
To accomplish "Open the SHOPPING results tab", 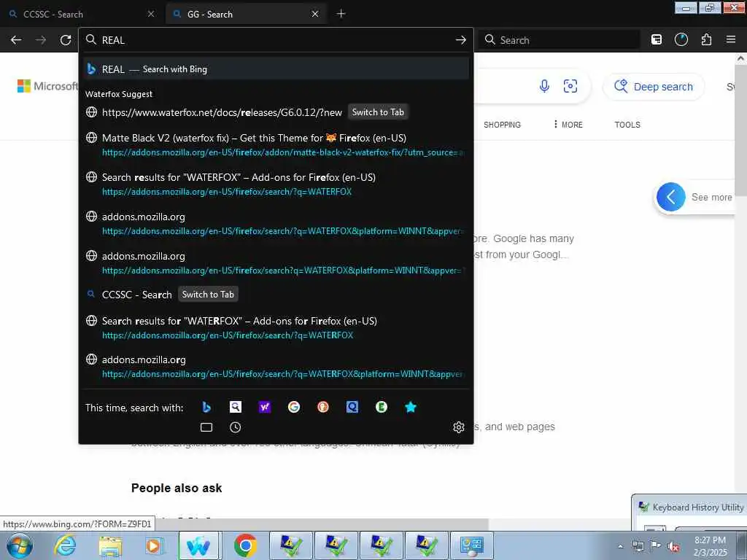I will click(502, 125).
